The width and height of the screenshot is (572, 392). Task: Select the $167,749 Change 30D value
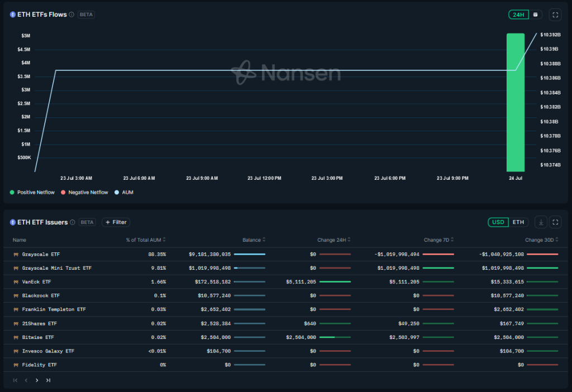[512, 323]
